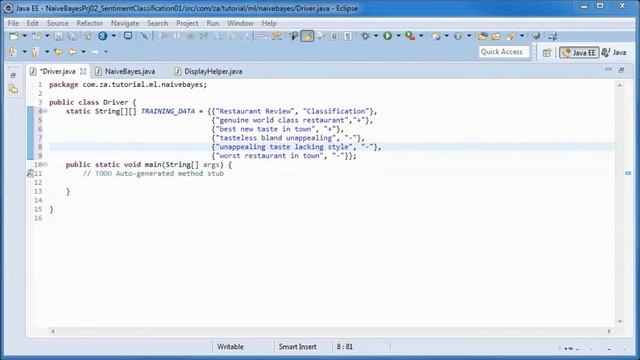Switch to the Java EE perspective

click(x=579, y=52)
